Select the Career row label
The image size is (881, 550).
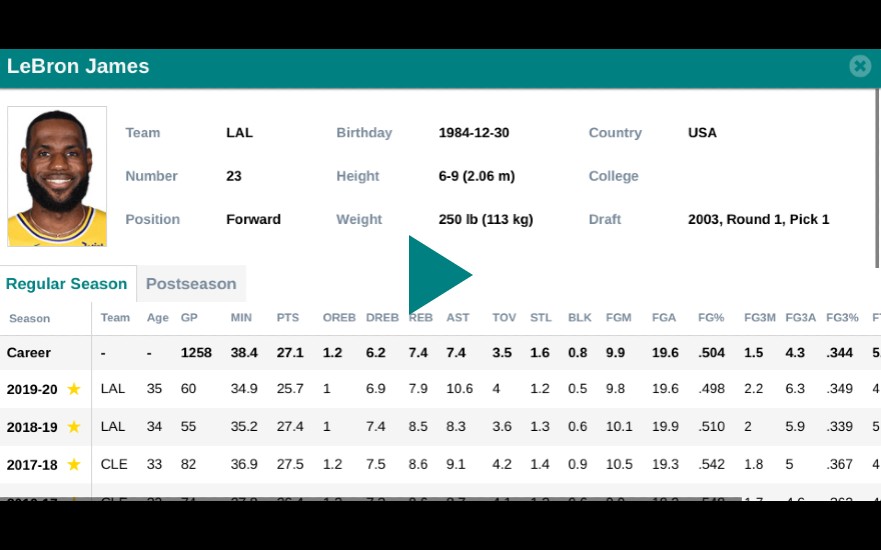(29, 353)
